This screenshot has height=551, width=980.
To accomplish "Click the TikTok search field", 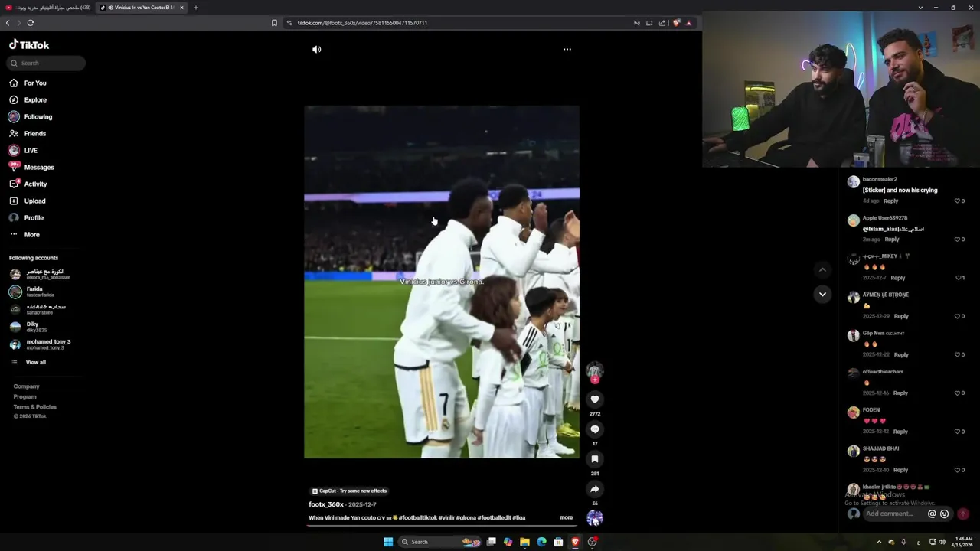I will 46,63.
